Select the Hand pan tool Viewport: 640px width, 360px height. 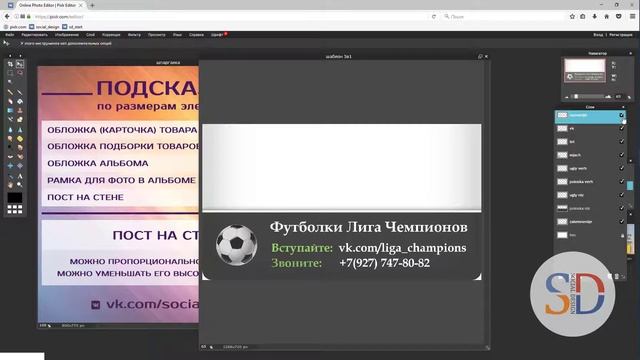10,185
